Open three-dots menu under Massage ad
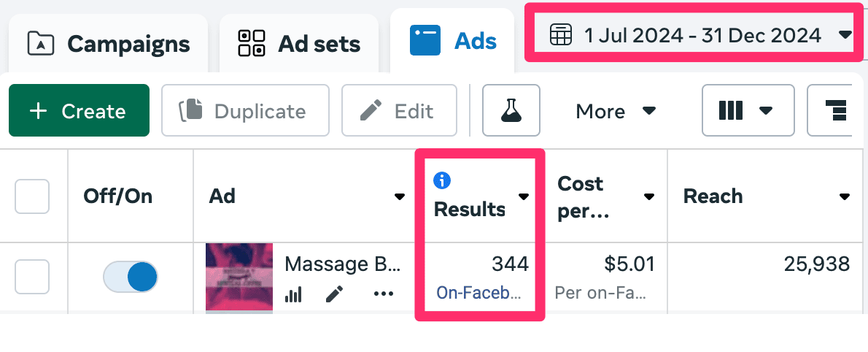 point(383,294)
